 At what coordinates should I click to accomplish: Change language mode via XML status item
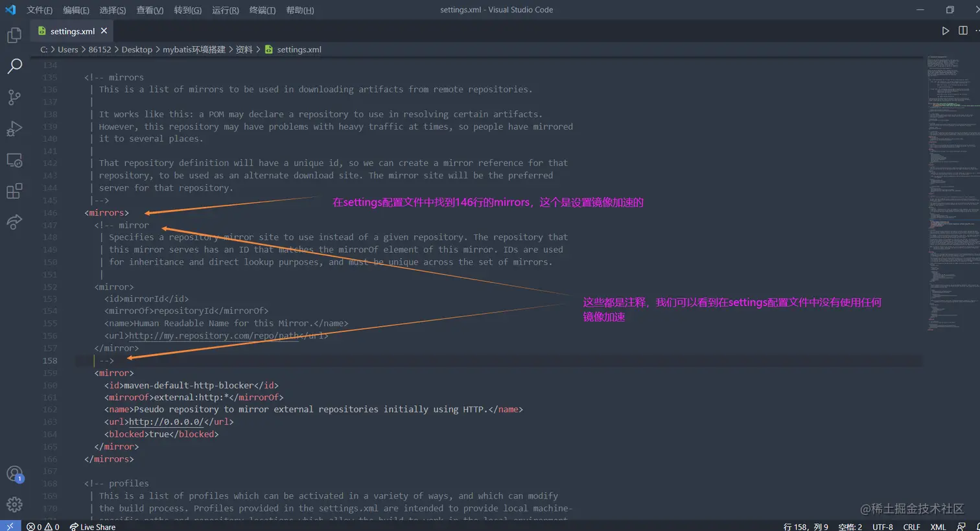pyautogui.click(x=938, y=526)
